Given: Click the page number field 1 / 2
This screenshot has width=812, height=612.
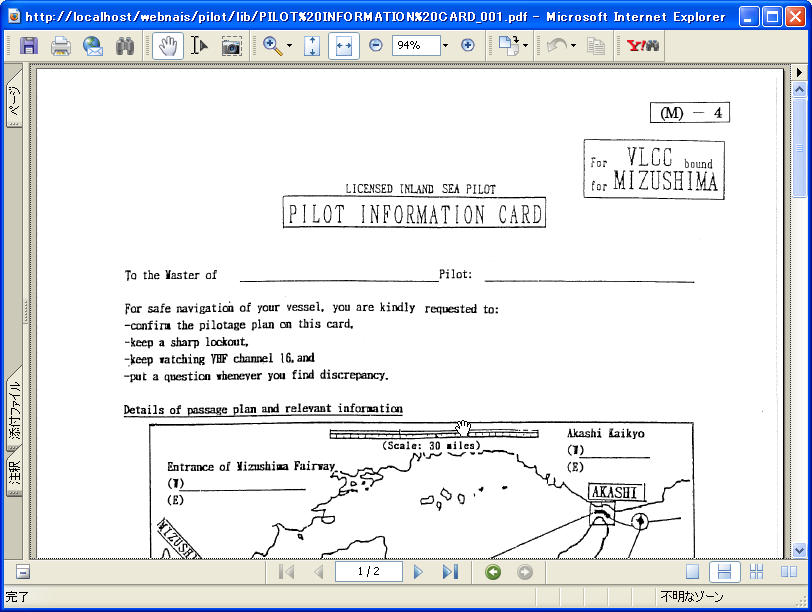Looking at the screenshot, I should pos(369,572).
